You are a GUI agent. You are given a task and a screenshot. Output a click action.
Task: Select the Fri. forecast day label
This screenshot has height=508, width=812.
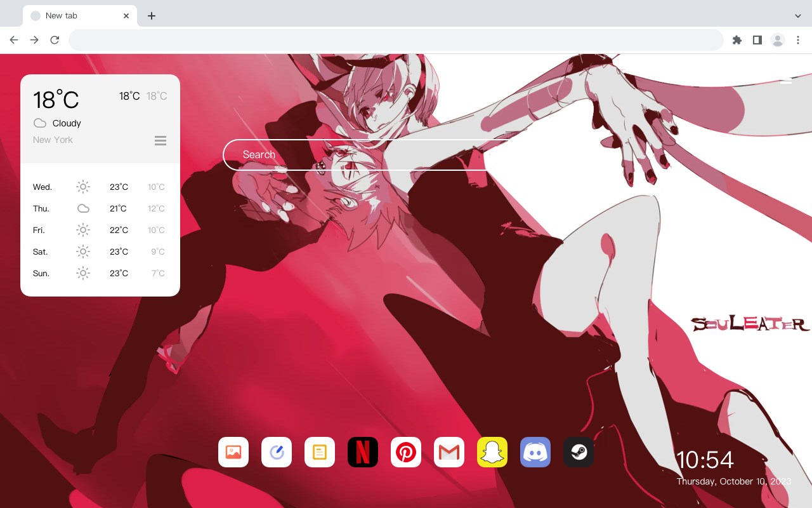point(39,230)
